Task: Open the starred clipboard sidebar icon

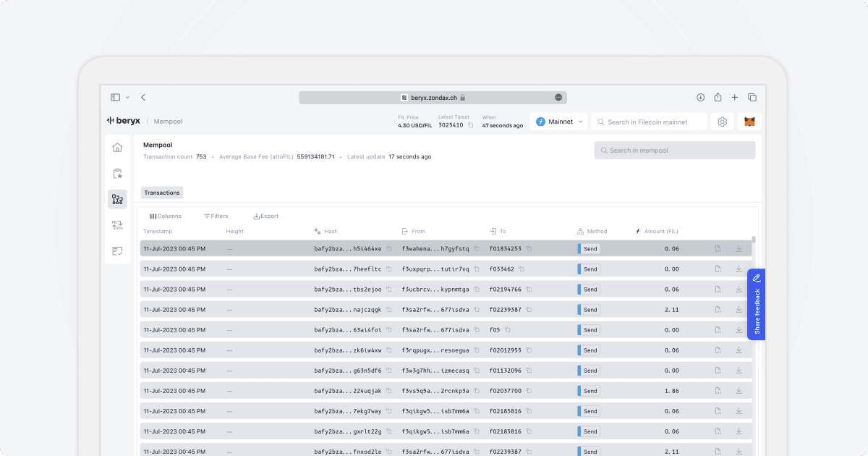Action: (x=117, y=174)
